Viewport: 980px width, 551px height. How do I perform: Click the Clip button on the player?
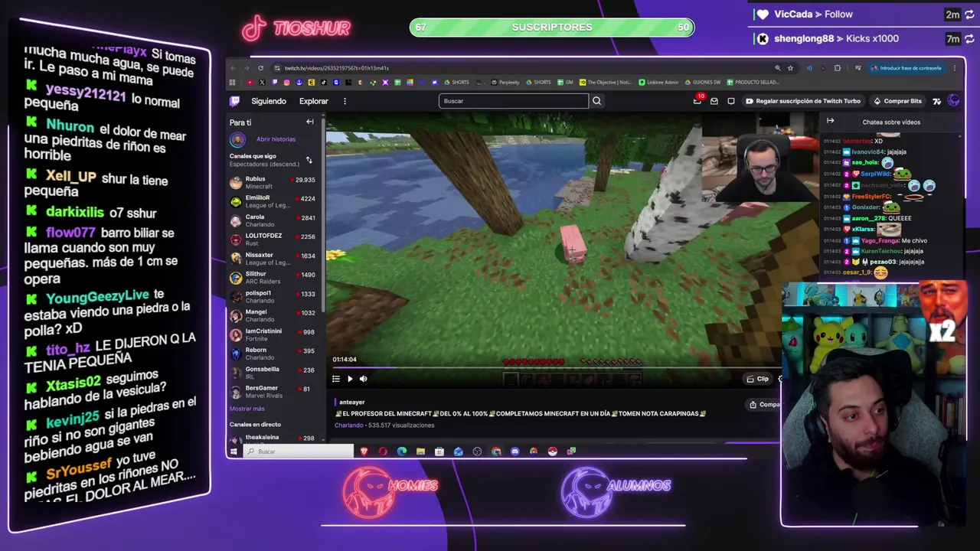(758, 379)
